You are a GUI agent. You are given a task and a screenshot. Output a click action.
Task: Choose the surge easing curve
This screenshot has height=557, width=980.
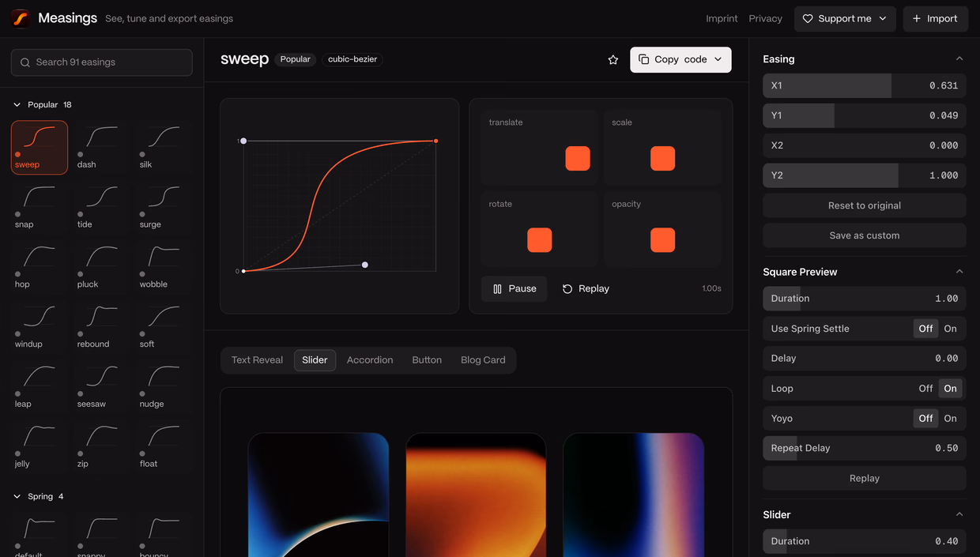tap(164, 207)
